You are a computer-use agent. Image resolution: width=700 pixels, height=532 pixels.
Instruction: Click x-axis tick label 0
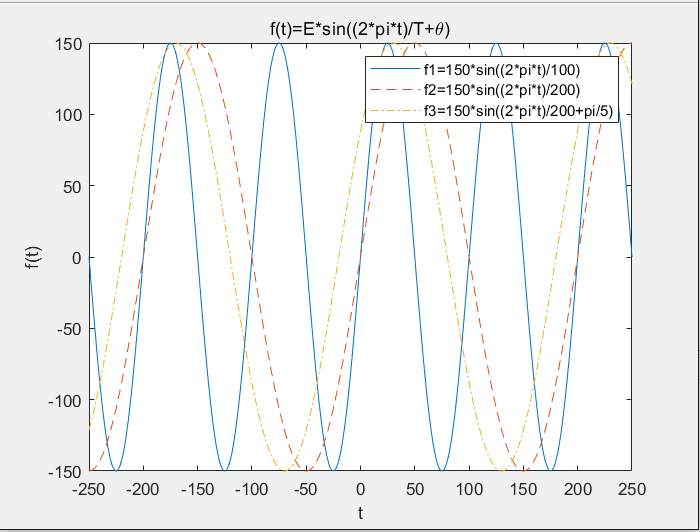point(361,490)
